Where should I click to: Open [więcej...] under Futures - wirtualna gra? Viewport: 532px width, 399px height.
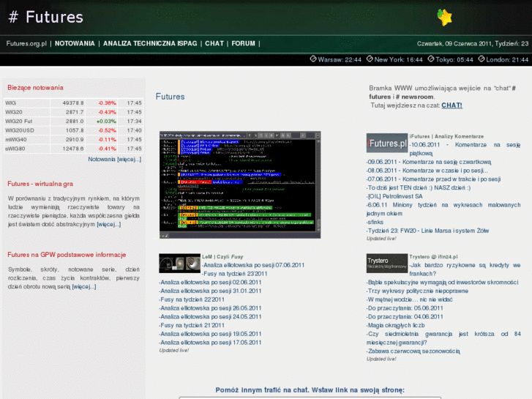[108, 224]
